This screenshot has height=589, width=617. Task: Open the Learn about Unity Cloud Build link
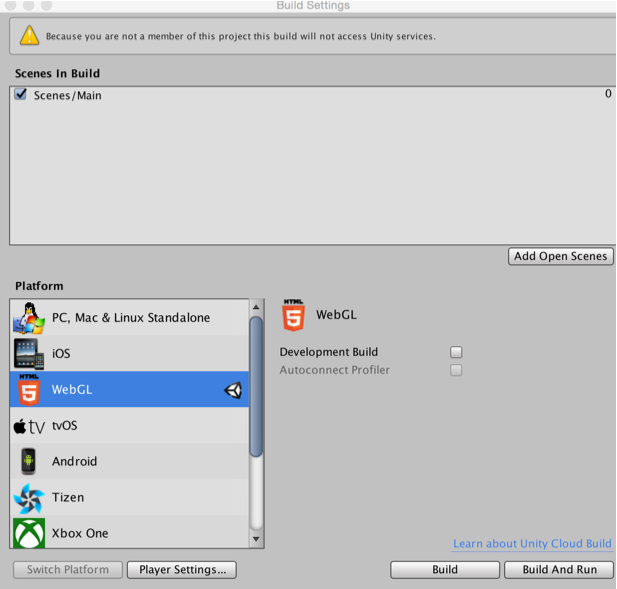532,544
